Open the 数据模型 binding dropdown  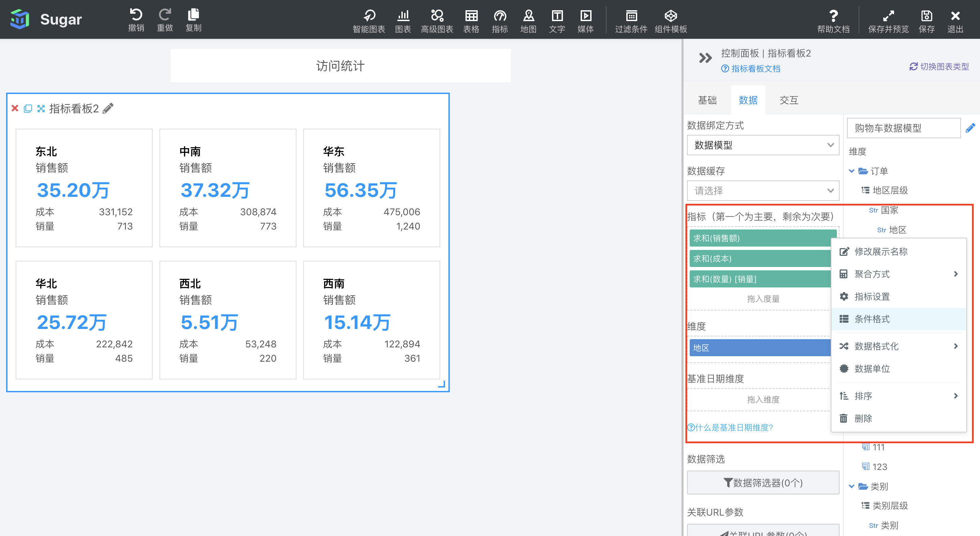763,145
